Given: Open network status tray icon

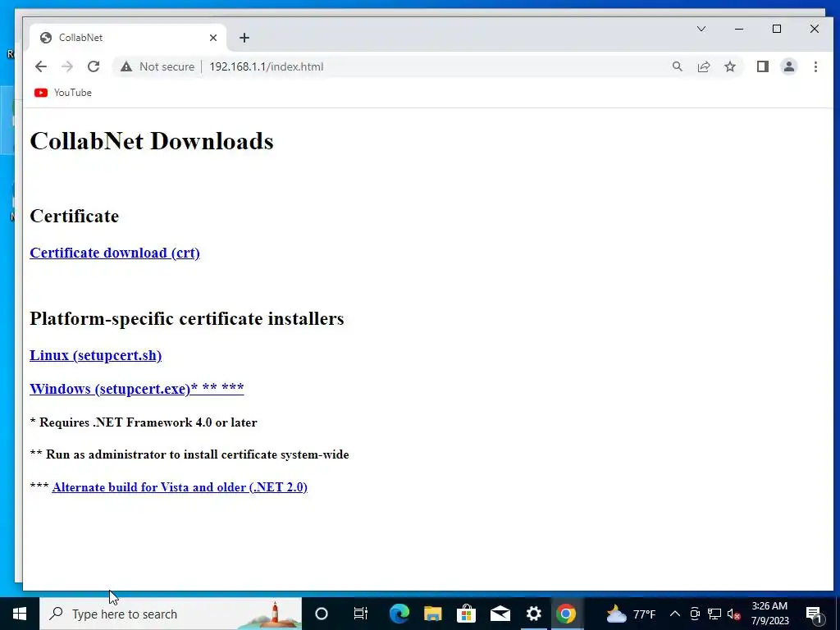Looking at the screenshot, I should [x=714, y=614].
